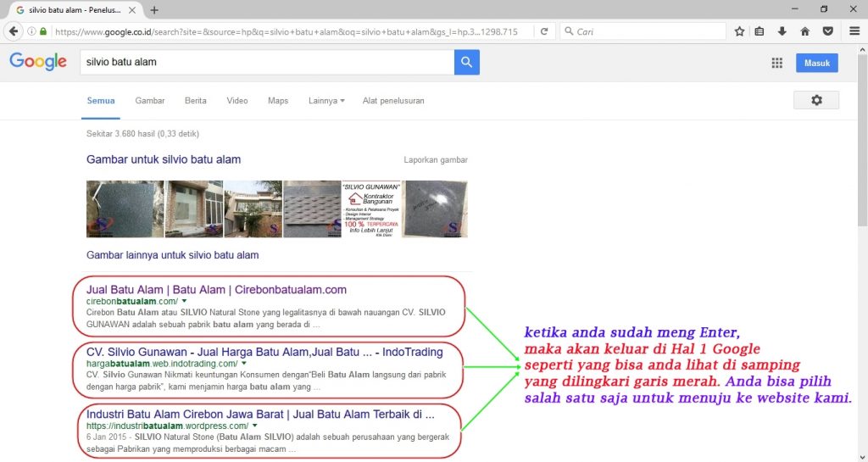The image size is (868, 462).
Task: Click the Silvio Gunawan Kontraktor image thumbnail
Action: click(370, 209)
